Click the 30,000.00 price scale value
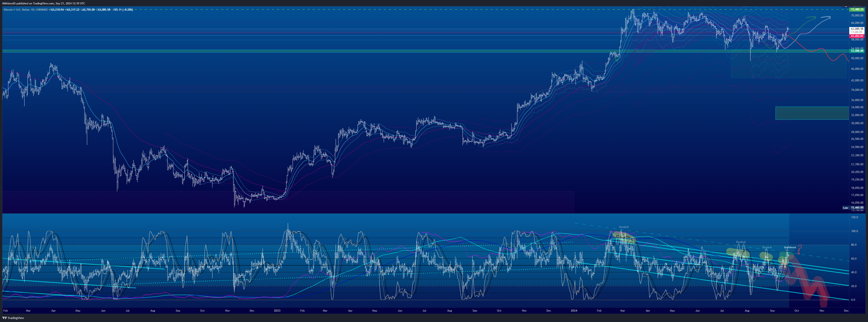The width and height of the screenshot is (868, 322). pyautogui.click(x=857, y=123)
